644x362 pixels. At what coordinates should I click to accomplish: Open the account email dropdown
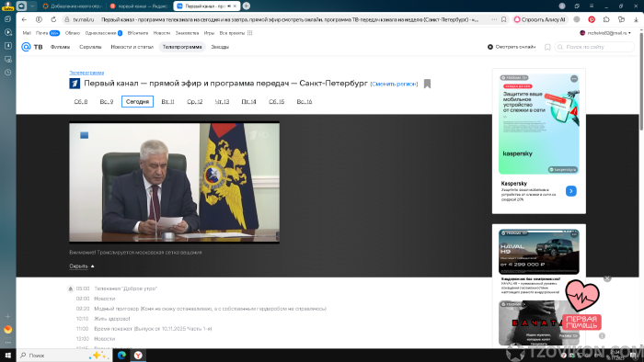point(605,33)
